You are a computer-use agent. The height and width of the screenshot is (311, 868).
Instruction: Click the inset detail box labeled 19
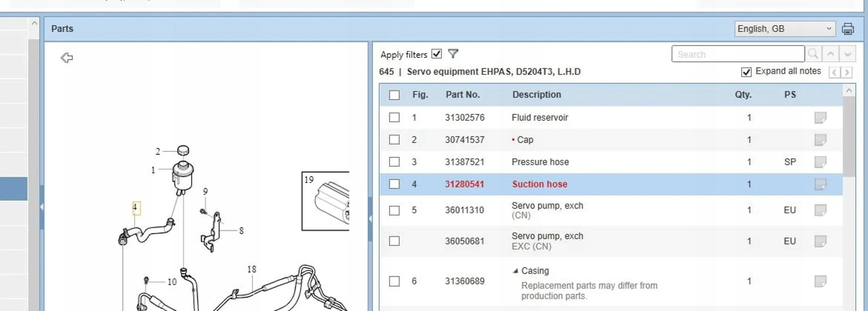pos(325,201)
